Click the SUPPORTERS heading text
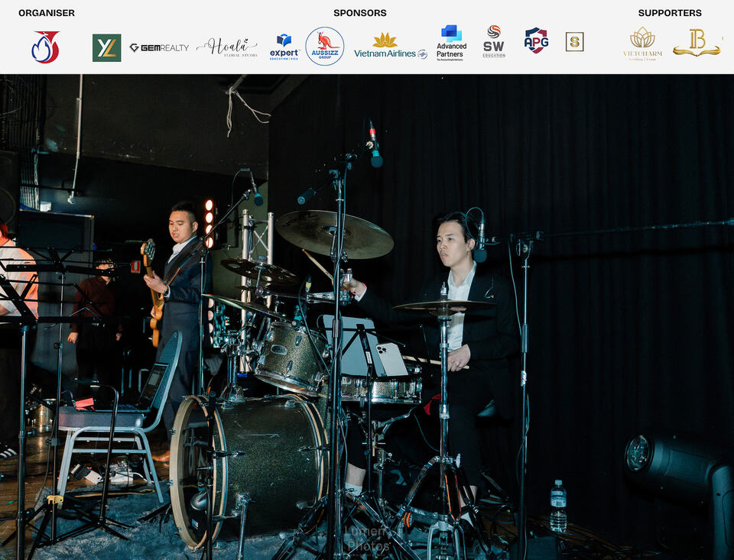Image resolution: width=734 pixels, height=560 pixels. tap(670, 13)
